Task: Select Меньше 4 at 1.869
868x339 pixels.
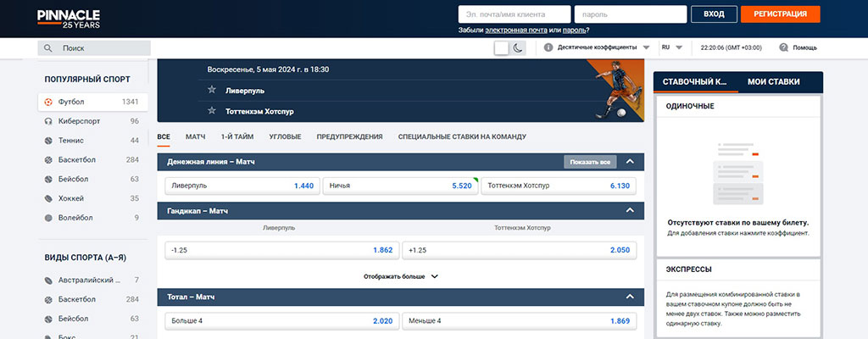Action: [520, 320]
